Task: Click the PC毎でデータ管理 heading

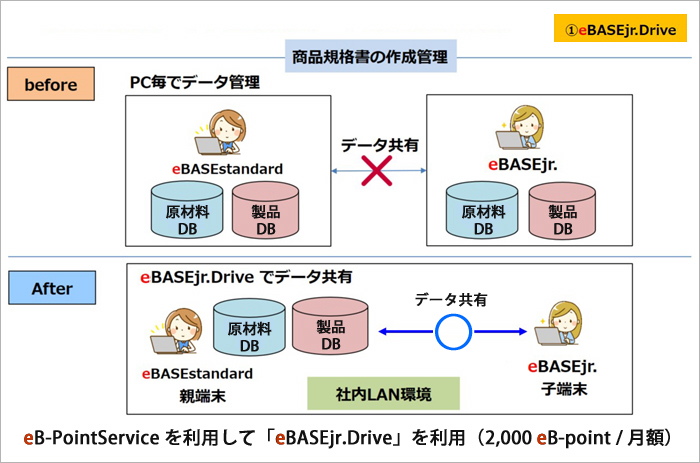Action: [x=195, y=82]
